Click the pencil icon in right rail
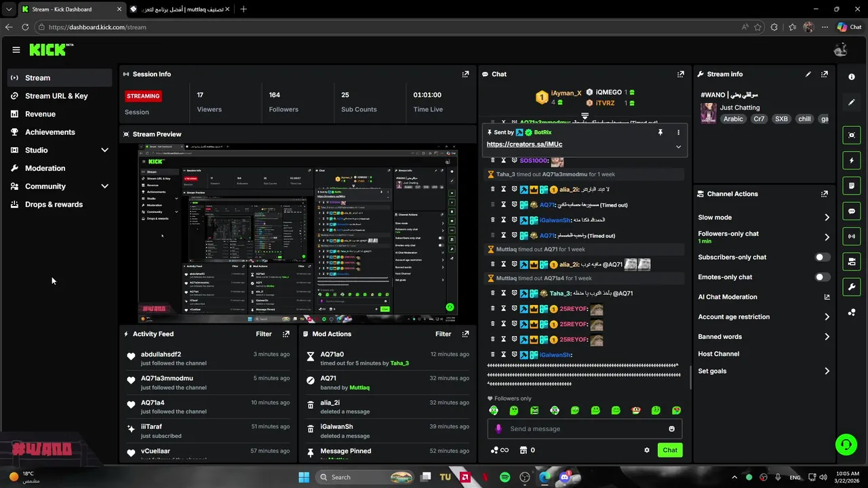 click(852, 102)
